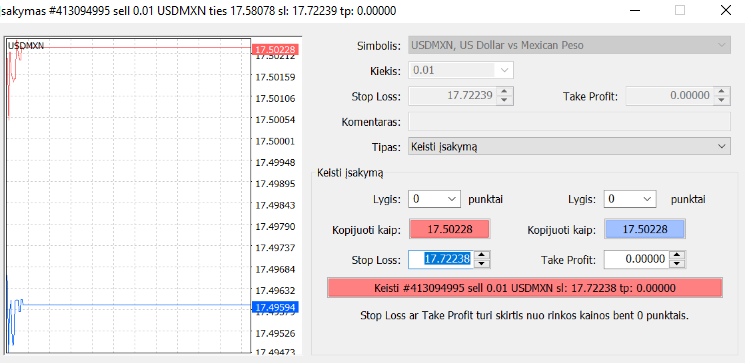Copy blue price 17.50228 as Take Profit
This screenshot has height=363, width=745.
(x=645, y=229)
